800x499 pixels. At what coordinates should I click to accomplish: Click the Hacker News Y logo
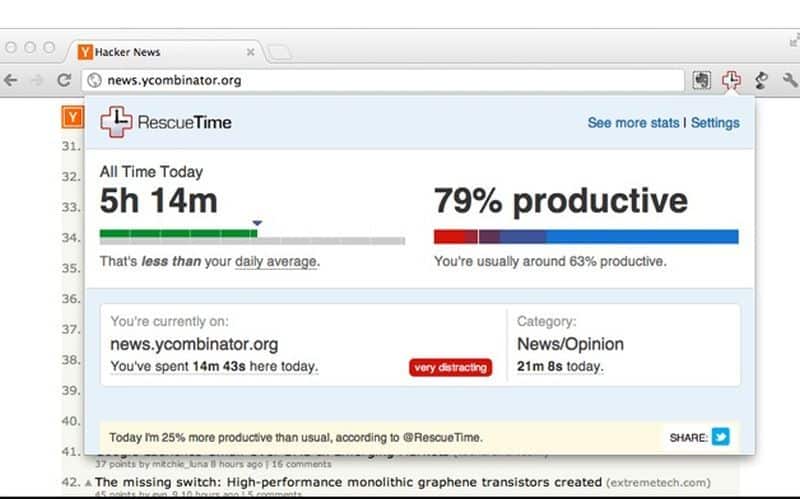click(72, 117)
